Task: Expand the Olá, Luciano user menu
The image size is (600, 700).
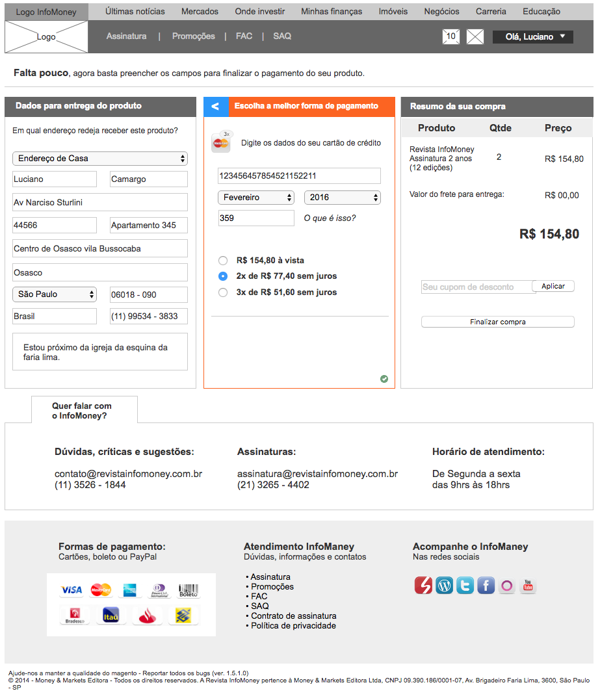Action: pyautogui.click(x=533, y=36)
